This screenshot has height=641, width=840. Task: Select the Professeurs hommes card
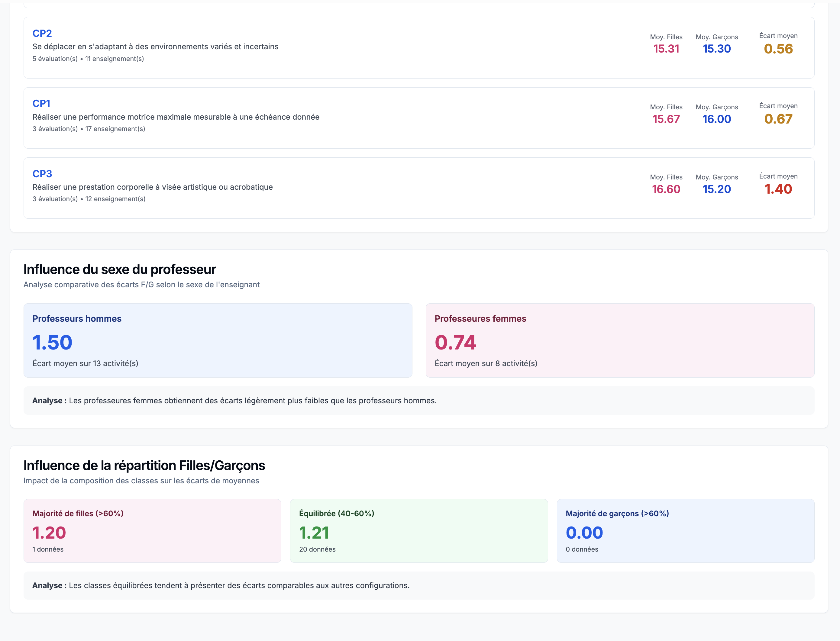click(x=218, y=340)
